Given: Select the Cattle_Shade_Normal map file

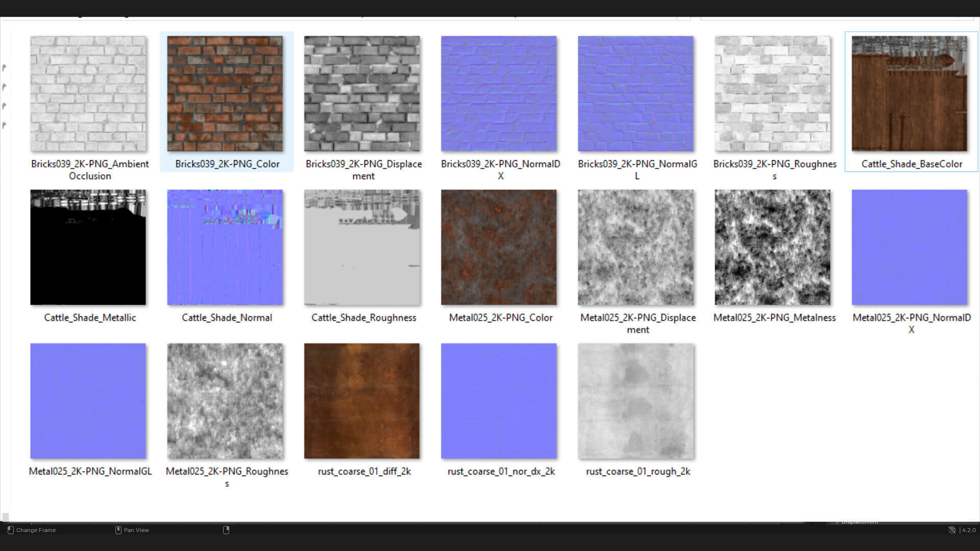Looking at the screenshot, I should coord(225,247).
